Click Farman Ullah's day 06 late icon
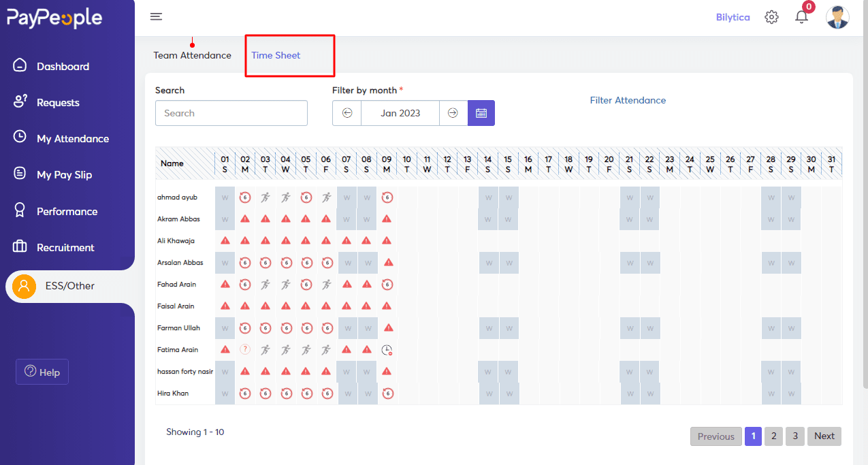 [x=327, y=328]
